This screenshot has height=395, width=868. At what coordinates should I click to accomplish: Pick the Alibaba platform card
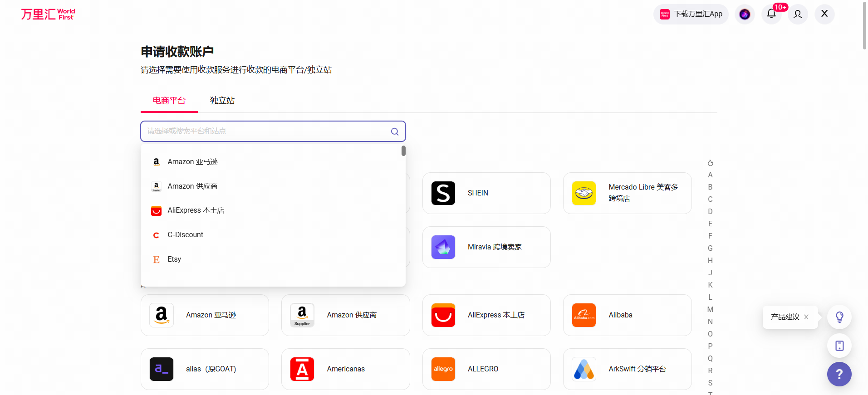pos(628,315)
